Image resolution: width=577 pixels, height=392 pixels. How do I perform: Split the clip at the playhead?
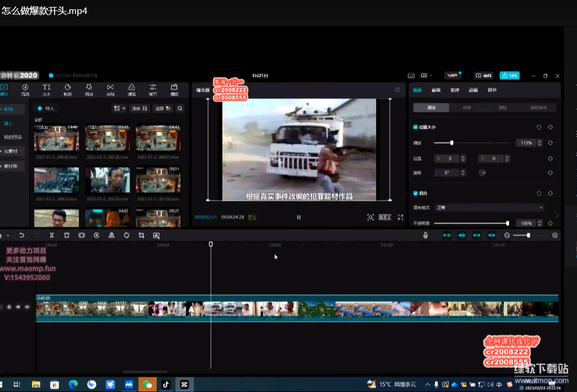point(52,235)
